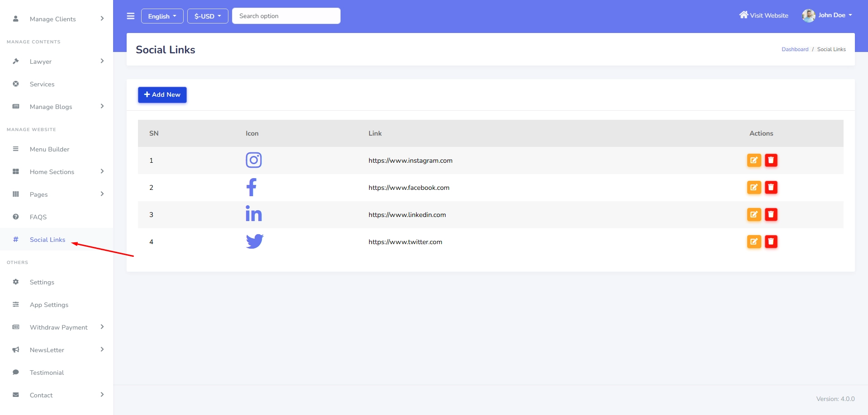Edit the LinkedIn social link
Screen dimensions: 868x415
point(754,214)
